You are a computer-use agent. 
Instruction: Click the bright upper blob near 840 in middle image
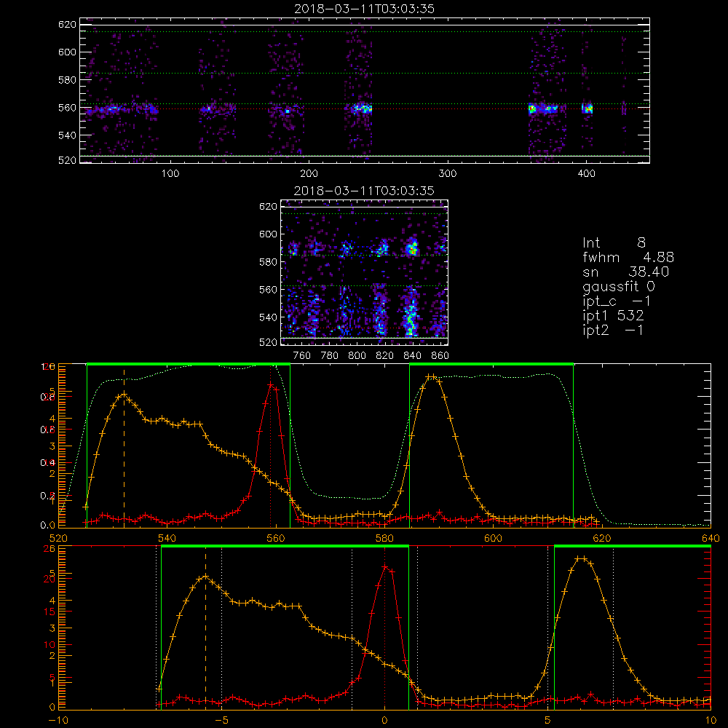pos(411,247)
